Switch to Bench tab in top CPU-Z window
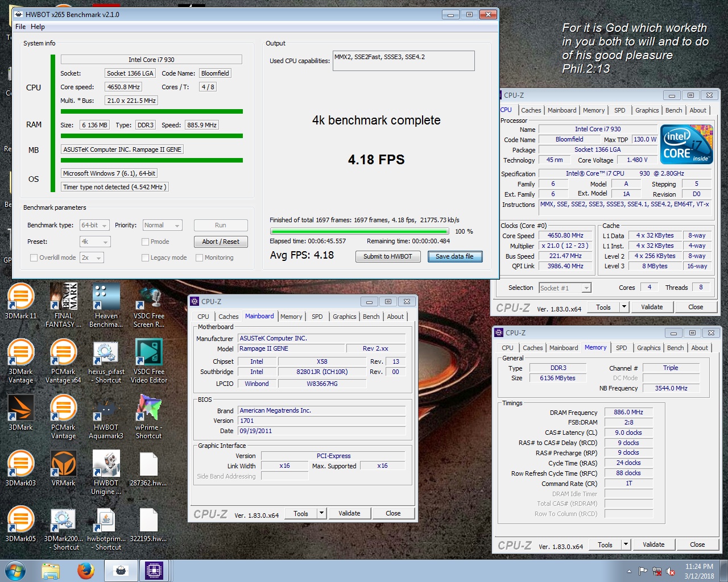Viewport: 728px width, 582px height. (x=673, y=110)
